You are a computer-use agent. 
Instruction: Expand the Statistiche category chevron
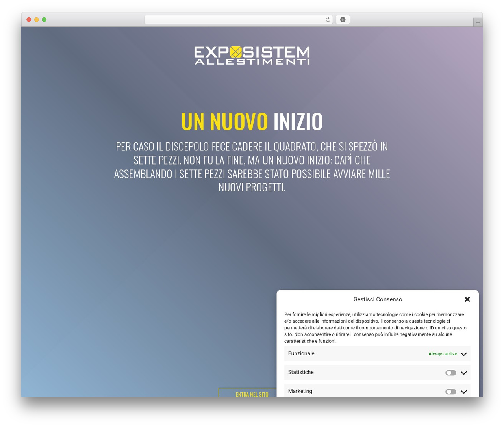pos(464,373)
